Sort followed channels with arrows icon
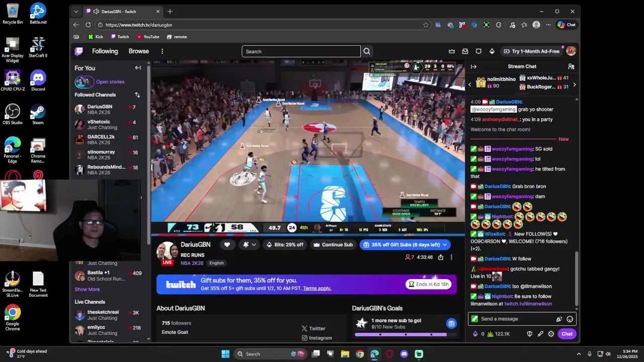Image resolution: width=644 pixels, height=362 pixels. [137, 95]
